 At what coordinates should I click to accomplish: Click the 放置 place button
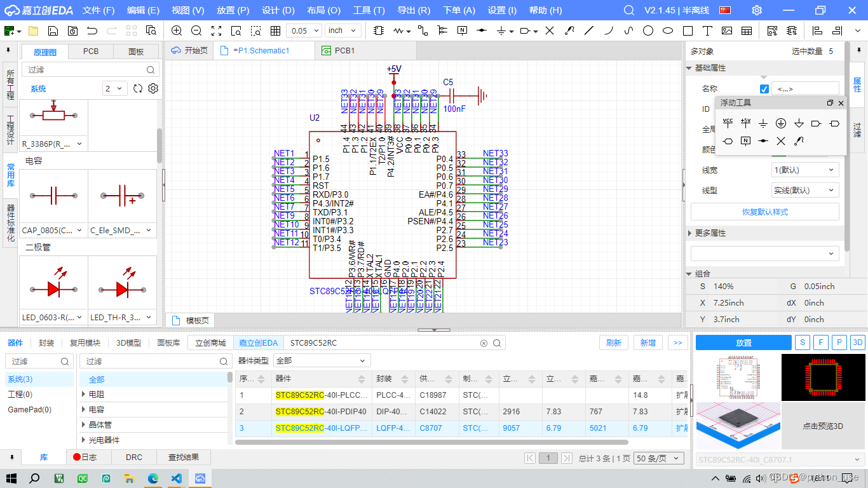pos(743,342)
